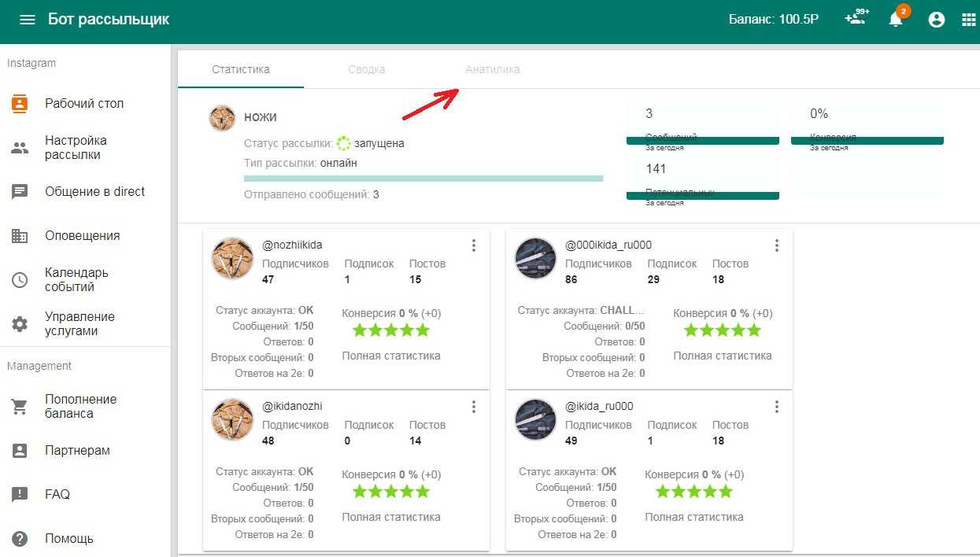Screen dimensions: 980x557
Task: Open the hamburger navigation menu
Action: coord(28,20)
